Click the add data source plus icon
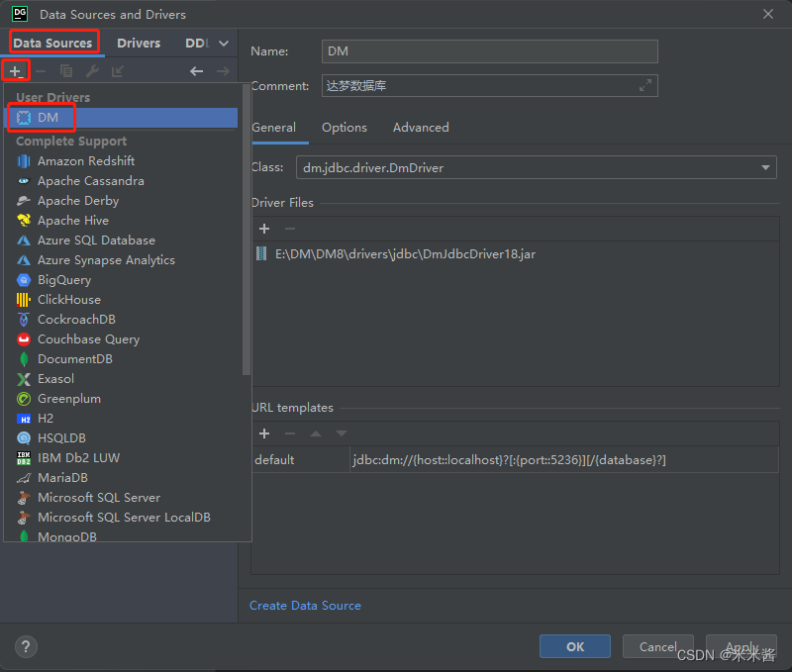The image size is (792, 672). pos(16,71)
